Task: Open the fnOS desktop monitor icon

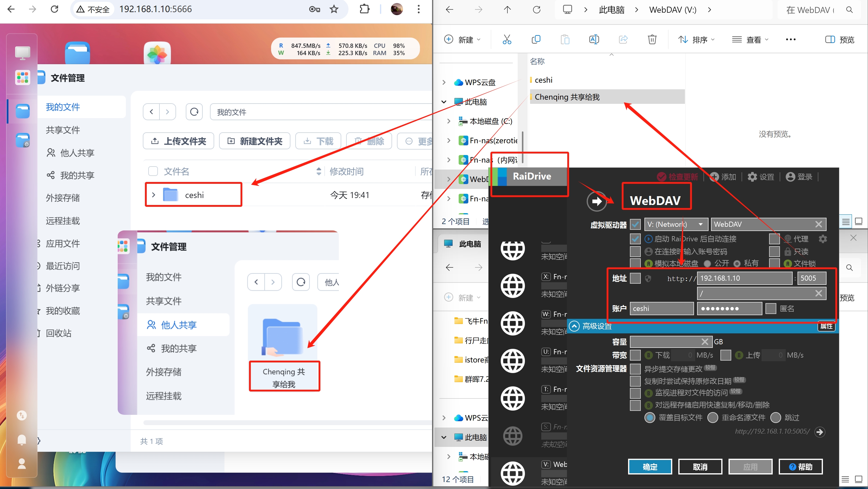Action: click(23, 53)
